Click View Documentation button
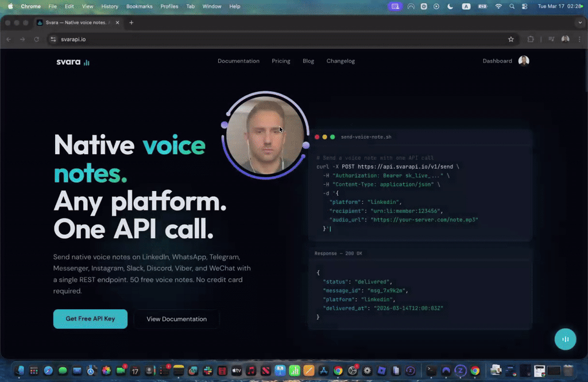588x382 pixels. pos(177,319)
